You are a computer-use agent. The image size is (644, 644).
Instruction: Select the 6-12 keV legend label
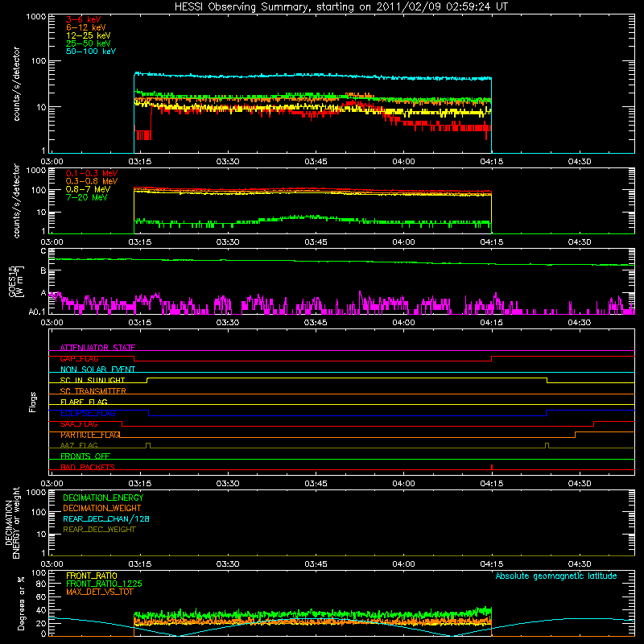(x=86, y=27)
